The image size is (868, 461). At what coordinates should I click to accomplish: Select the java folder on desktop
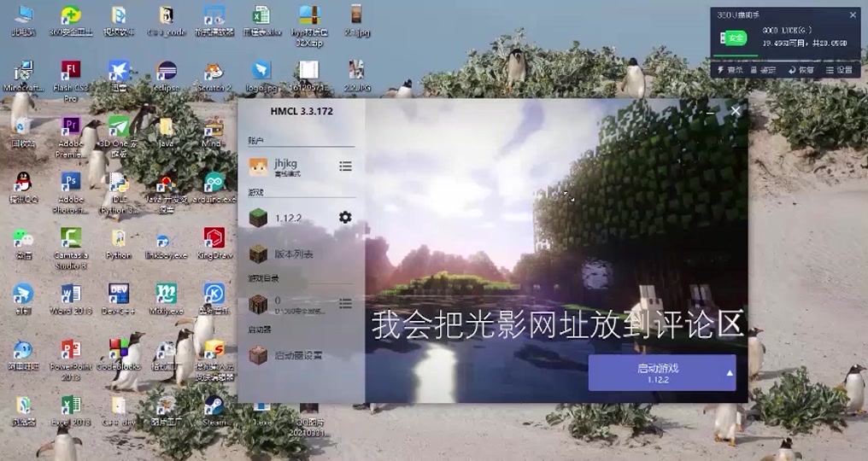pyautogui.click(x=166, y=131)
